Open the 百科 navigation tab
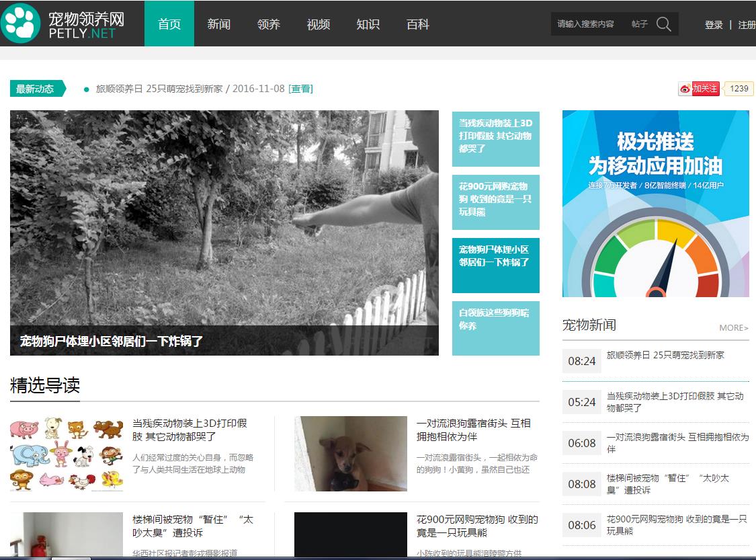The height and width of the screenshot is (560, 756). [x=417, y=24]
